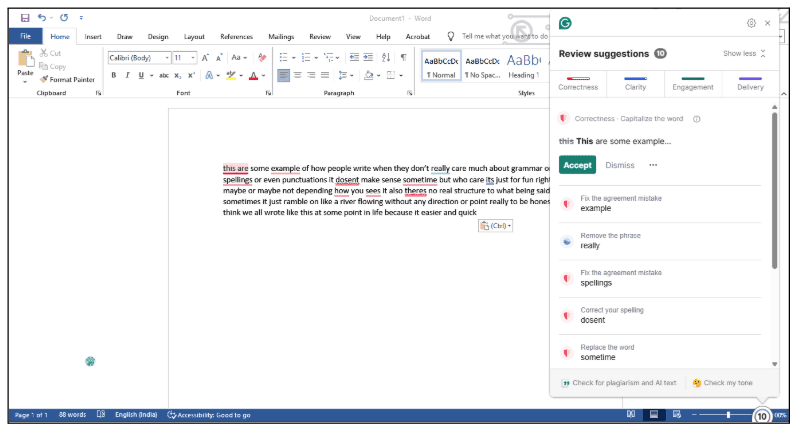Activate Format Painter brush
Viewport: 796px width, 430px height.
[x=68, y=80]
